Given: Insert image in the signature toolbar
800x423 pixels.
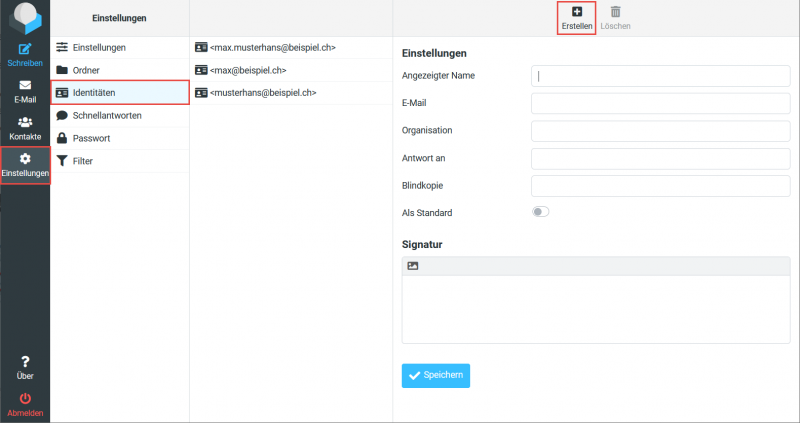Looking at the screenshot, I should [x=413, y=266].
